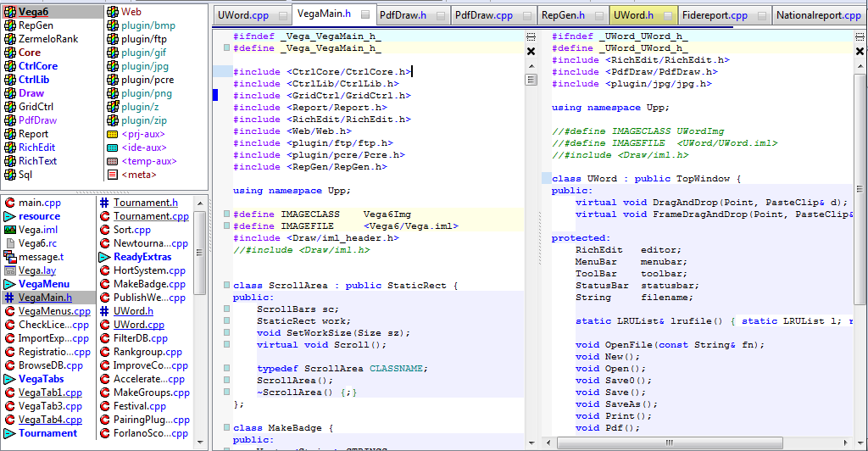This screenshot has width=868, height=451.
Task: Click the plugin/z package icon
Action: click(112, 107)
